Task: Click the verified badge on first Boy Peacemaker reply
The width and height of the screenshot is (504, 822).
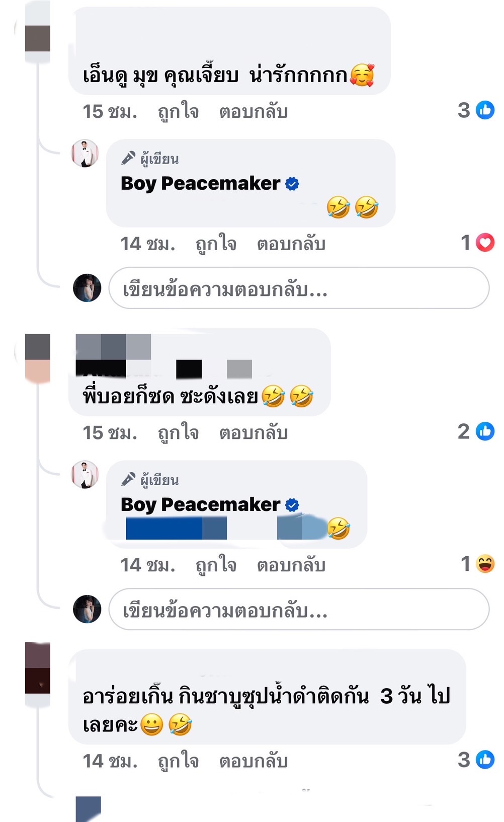Action: [292, 184]
